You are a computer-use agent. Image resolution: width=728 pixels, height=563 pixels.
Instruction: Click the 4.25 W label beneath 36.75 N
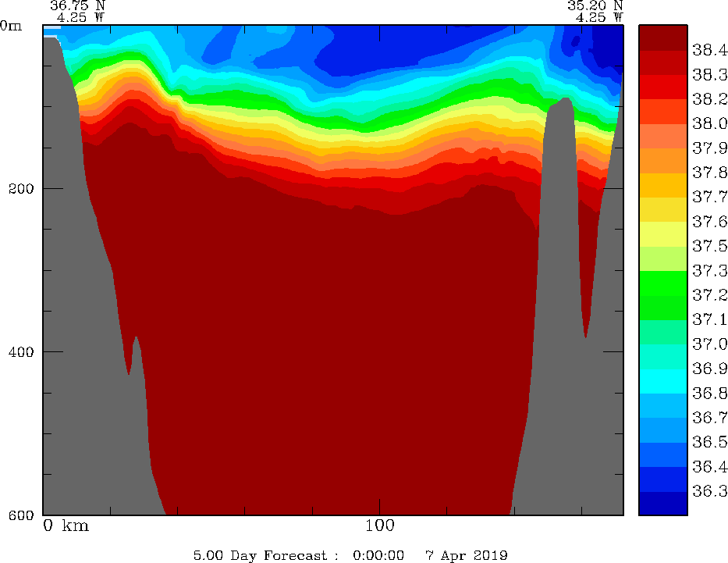pyautogui.click(x=80, y=17)
